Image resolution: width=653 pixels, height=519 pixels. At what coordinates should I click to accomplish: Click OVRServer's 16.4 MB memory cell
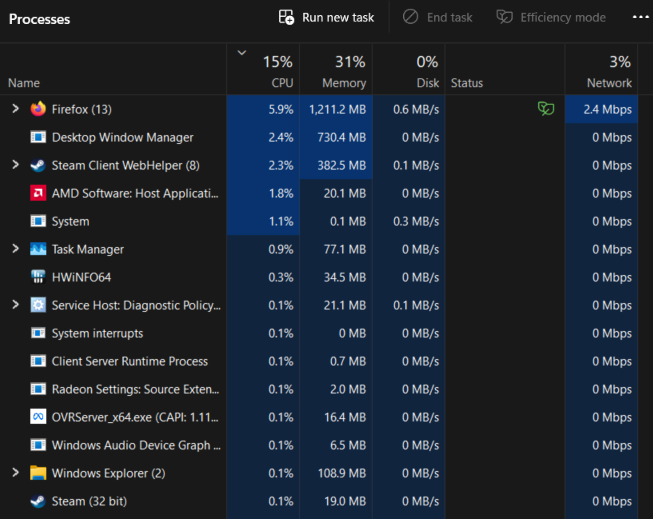336,417
